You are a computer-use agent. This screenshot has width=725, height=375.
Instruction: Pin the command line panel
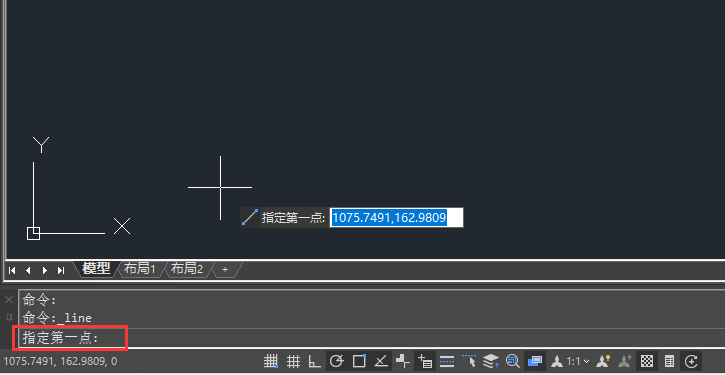(9, 318)
